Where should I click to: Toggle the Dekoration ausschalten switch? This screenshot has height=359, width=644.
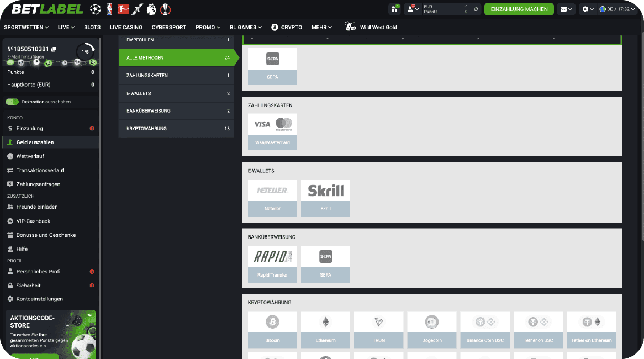[x=12, y=102]
